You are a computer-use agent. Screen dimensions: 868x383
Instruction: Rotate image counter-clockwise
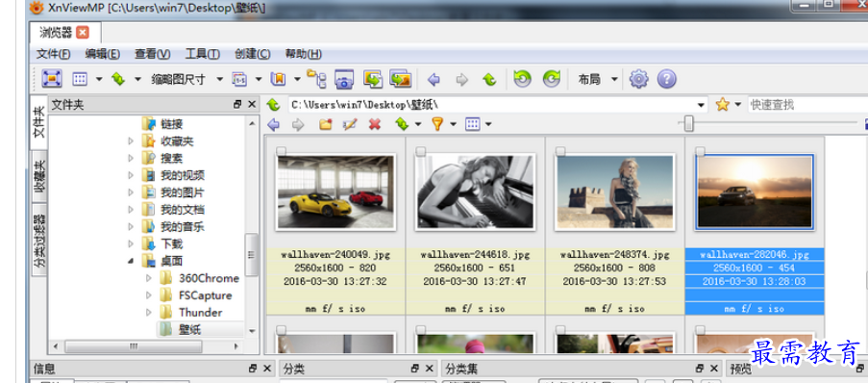click(x=522, y=79)
